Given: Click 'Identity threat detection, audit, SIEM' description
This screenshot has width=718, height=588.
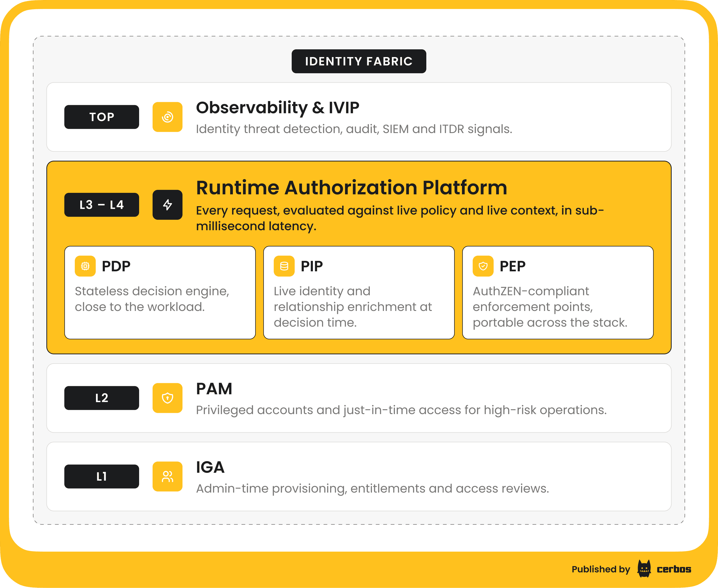Looking at the screenshot, I should 354,129.
